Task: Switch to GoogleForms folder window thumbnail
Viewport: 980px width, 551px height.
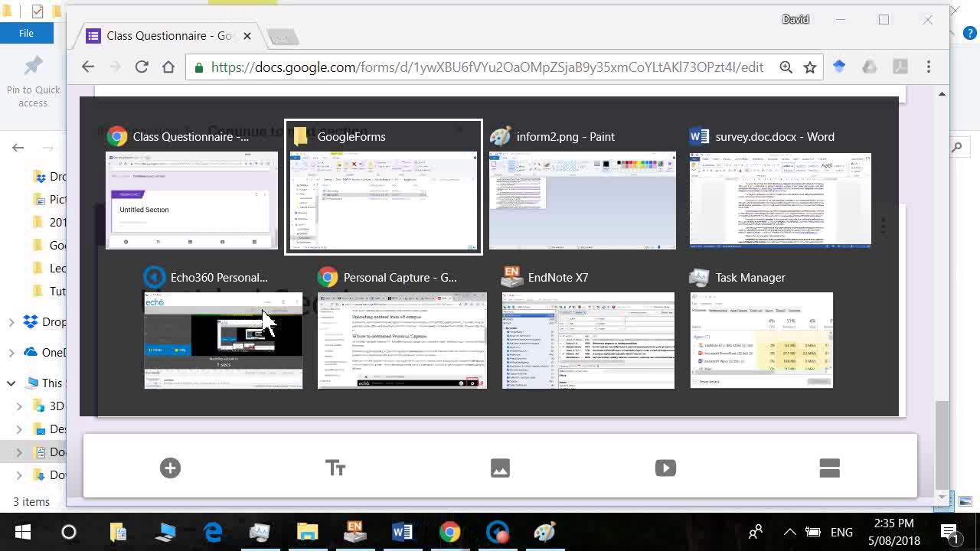Action: [384, 186]
